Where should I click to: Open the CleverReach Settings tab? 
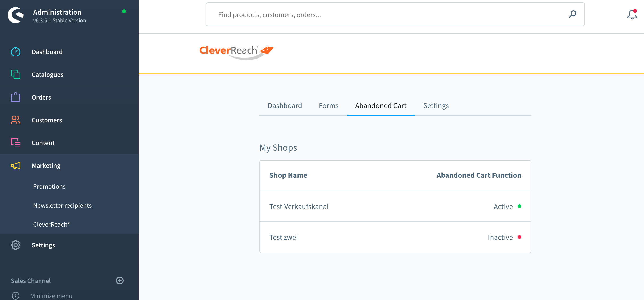pyautogui.click(x=436, y=106)
